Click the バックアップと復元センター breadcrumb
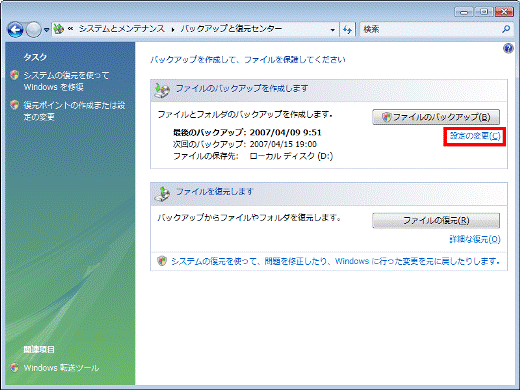The height and width of the screenshot is (390, 520). pos(231,29)
